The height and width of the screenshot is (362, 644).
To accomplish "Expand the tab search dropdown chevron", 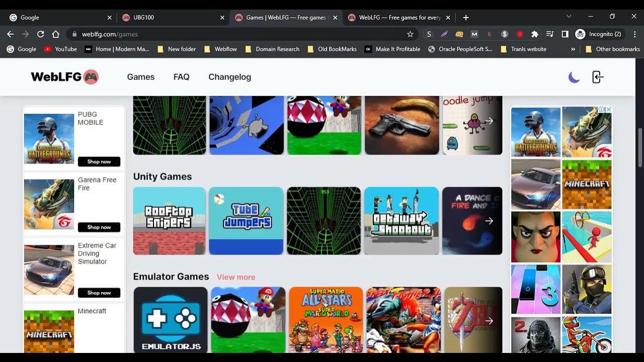I will point(569,17).
